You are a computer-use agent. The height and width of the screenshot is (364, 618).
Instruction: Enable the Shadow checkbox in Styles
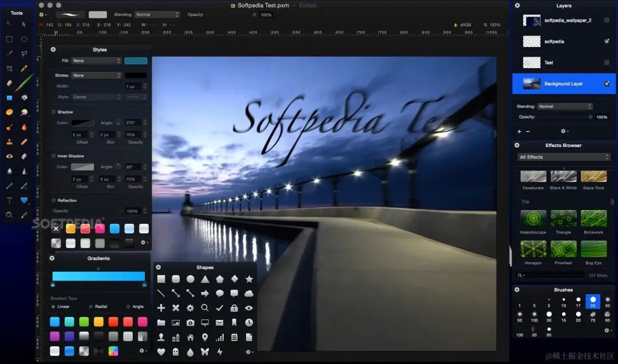pyautogui.click(x=54, y=112)
